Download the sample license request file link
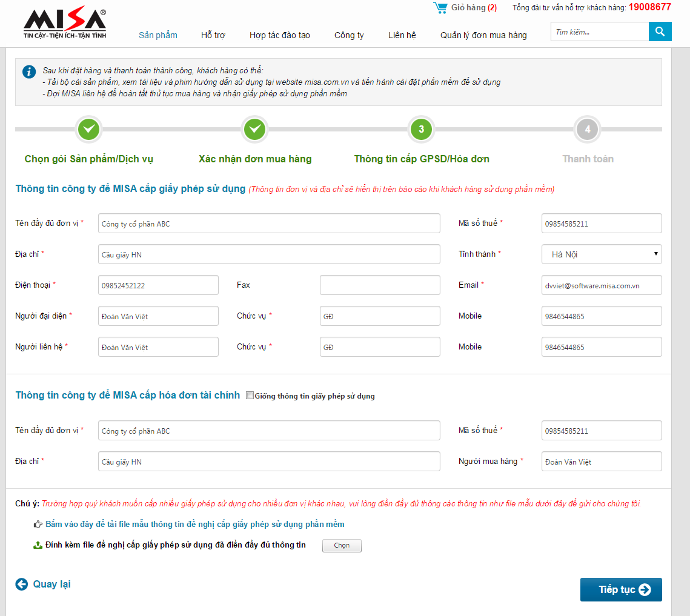This screenshot has width=690, height=616. click(194, 524)
